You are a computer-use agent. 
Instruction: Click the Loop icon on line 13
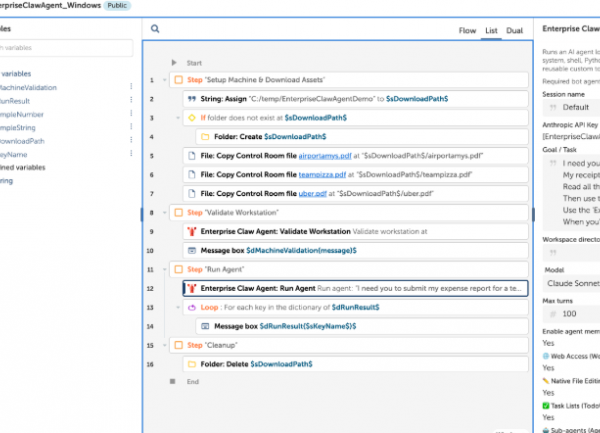(x=192, y=307)
